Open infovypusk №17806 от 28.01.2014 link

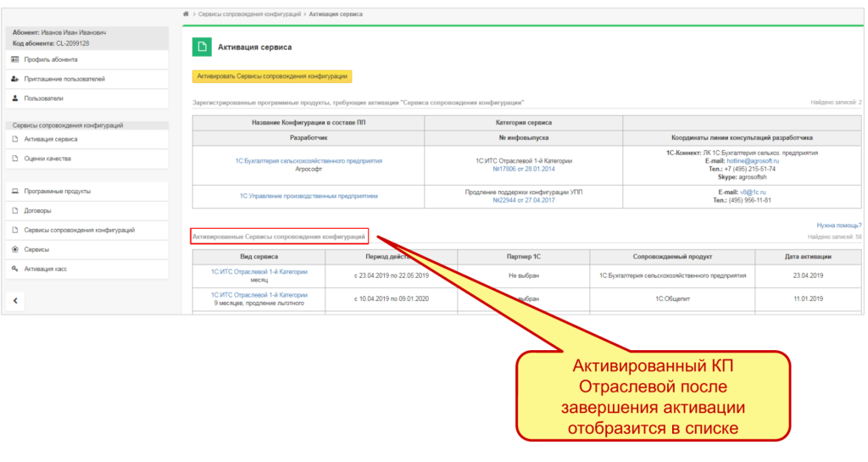pos(523,170)
